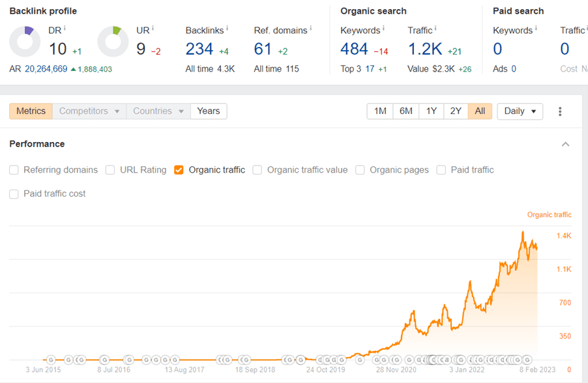
Task: Uncheck the Organic traffic checkbox
Action: pyautogui.click(x=179, y=170)
